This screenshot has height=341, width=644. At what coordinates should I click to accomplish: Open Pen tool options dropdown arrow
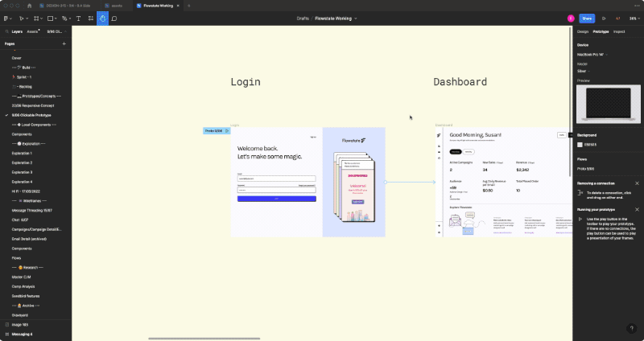click(70, 18)
